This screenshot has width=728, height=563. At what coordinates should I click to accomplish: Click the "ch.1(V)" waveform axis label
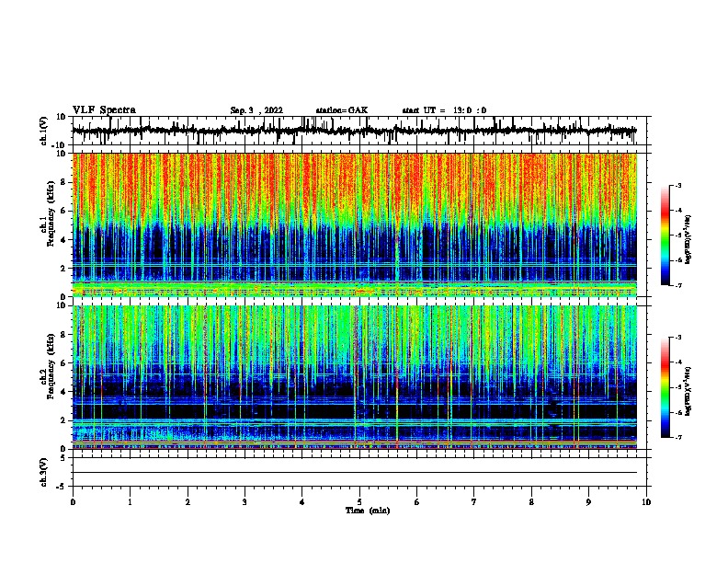44,131
